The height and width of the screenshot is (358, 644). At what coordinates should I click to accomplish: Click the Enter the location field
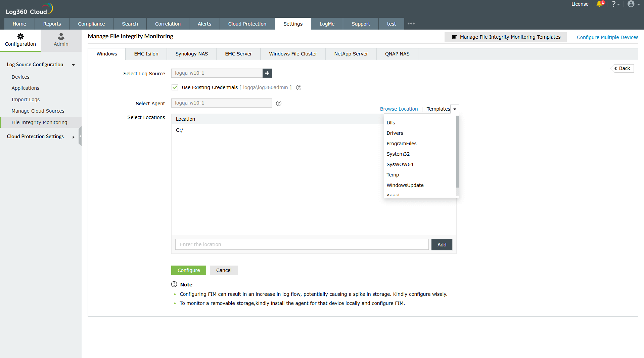301,244
